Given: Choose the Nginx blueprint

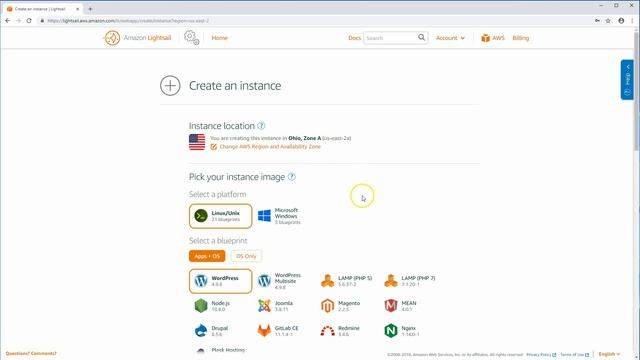Looking at the screenshot, I should (x=402, y=331).
